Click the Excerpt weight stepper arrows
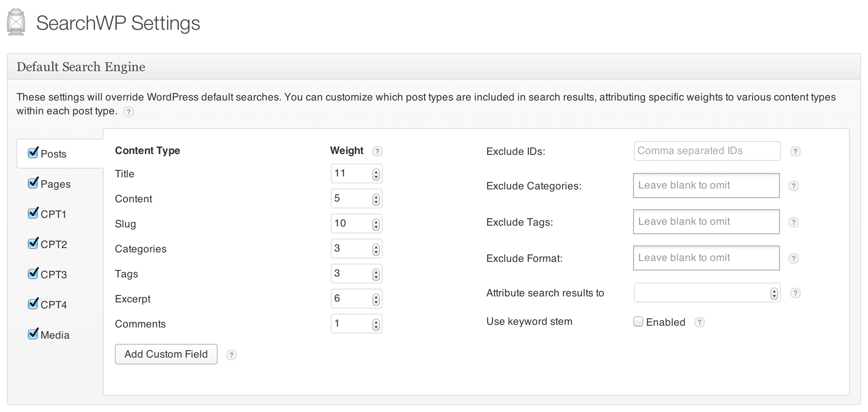This screenshot has height=412, width=868. [376, 299]
